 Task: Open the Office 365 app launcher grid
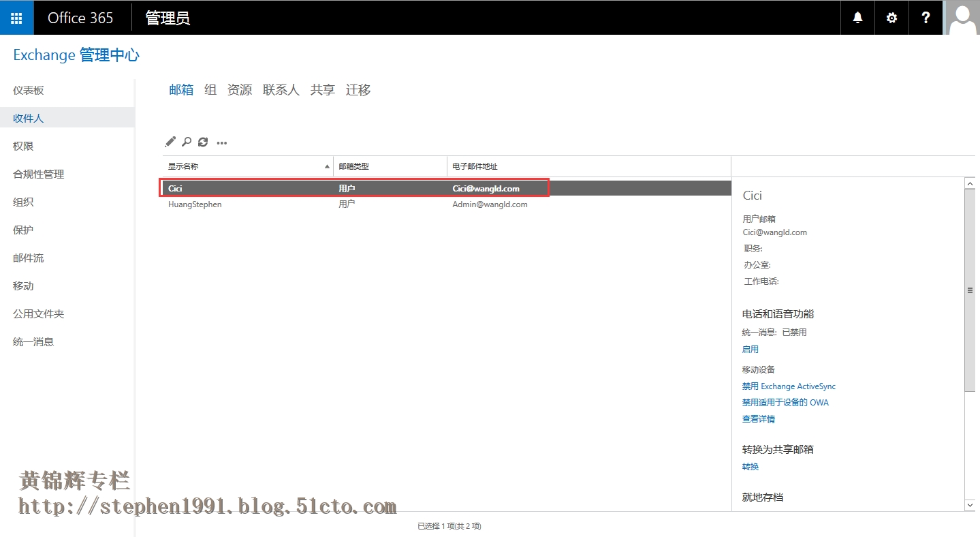click(x=16, y=18)
